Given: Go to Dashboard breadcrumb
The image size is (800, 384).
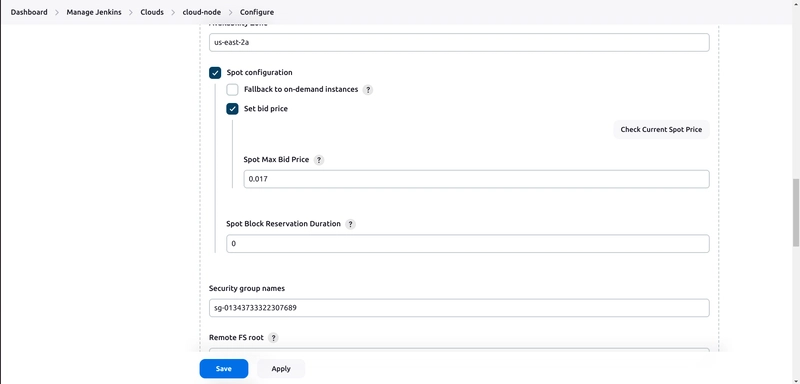Looking at the screenshot, I should tap(29, 12).
